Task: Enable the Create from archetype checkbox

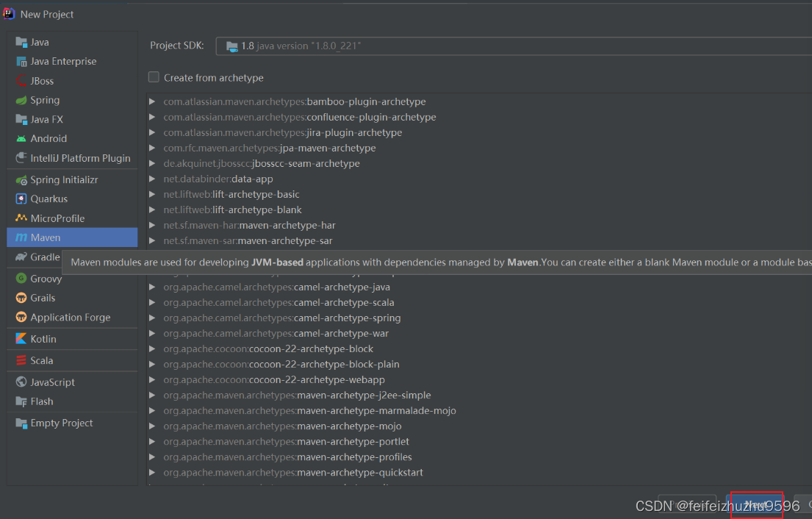Action: pyautogui.click(x=154, y=77)
